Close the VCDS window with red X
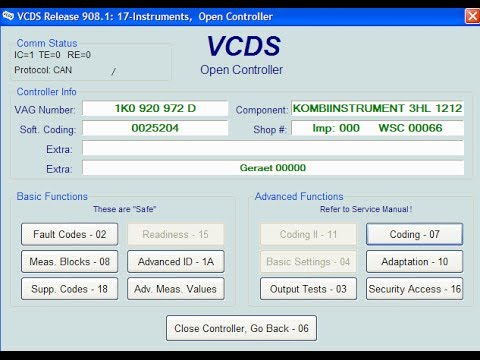Image resolution: width=480 pixels, height=360 pixels. tap(472, 16)
